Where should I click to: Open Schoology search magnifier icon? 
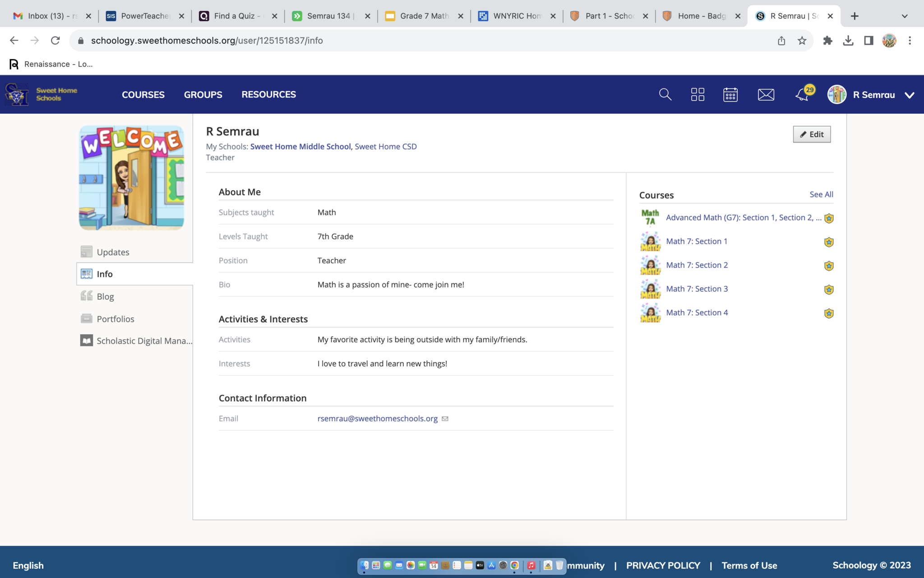(x=665, y=94)
